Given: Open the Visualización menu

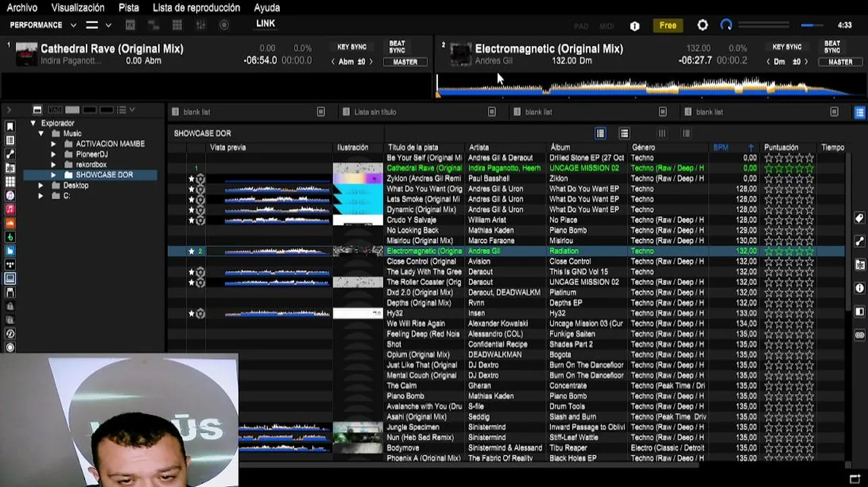Looking at the screenshot, I should point(78,7).
